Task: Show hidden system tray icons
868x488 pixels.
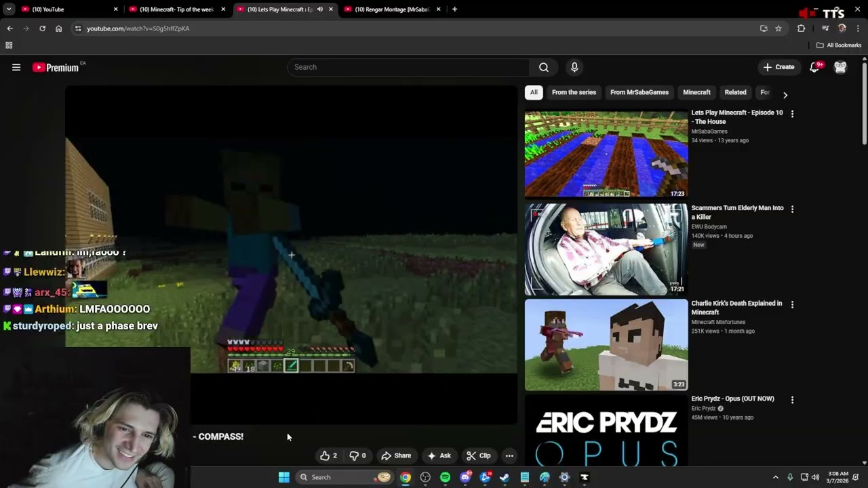Action: click(x=776, y=477)
